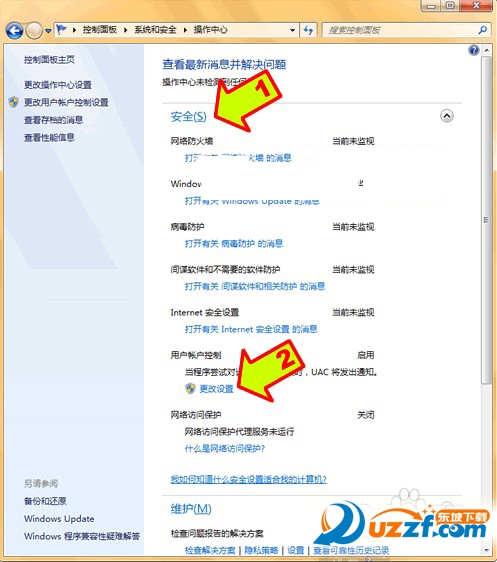Click the search magnifier icon

pyautogui.click(x=483, y=30)
